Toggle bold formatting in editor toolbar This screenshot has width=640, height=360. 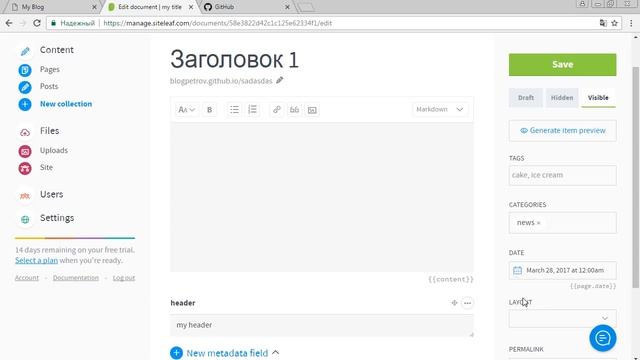pos(209,109)
